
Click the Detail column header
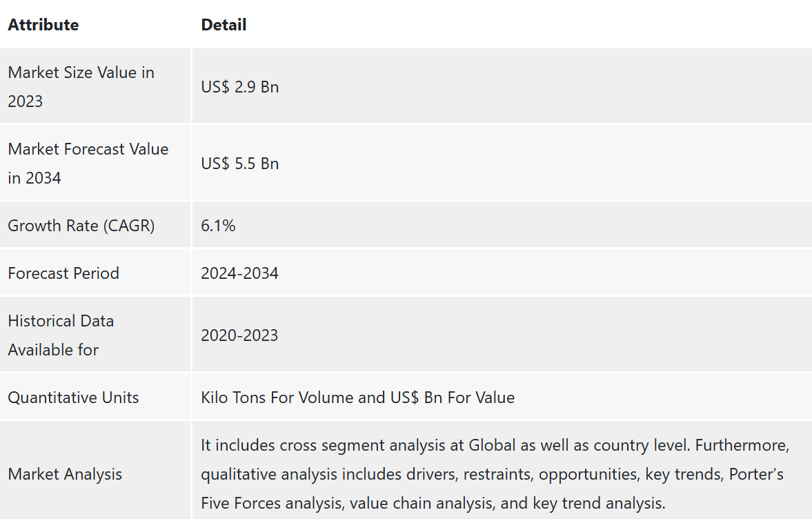[224, 25]
